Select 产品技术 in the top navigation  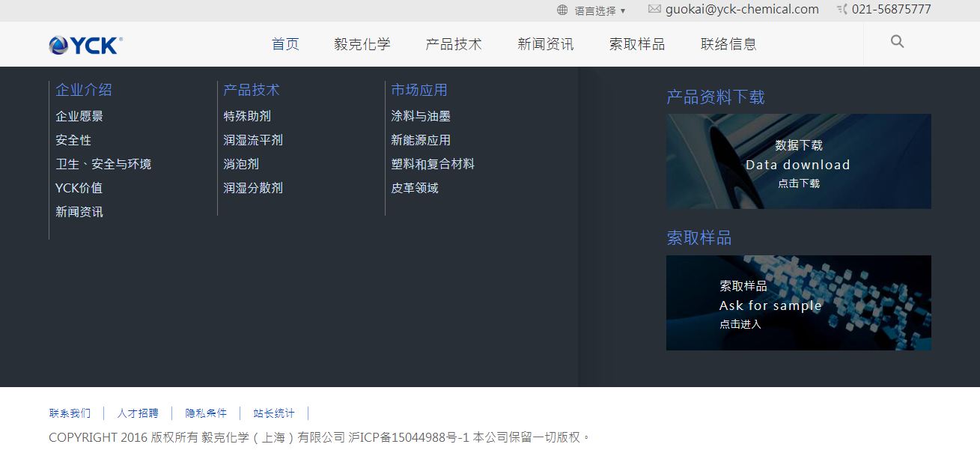pos(454,44)
